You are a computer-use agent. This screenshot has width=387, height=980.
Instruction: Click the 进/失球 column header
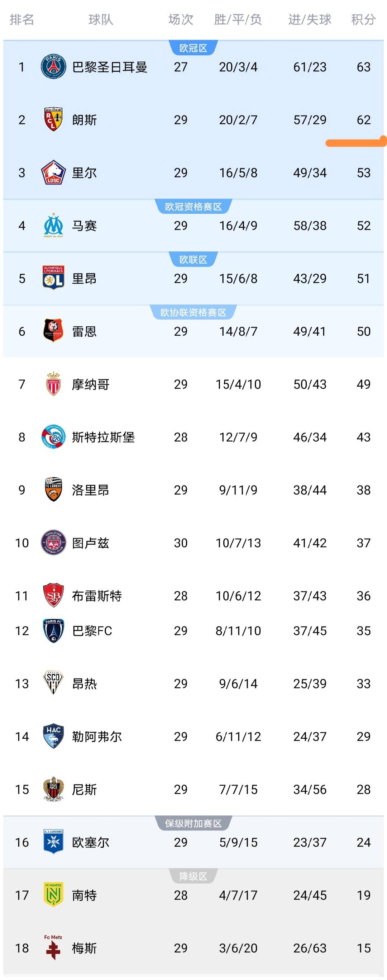[x=310, y=19]
